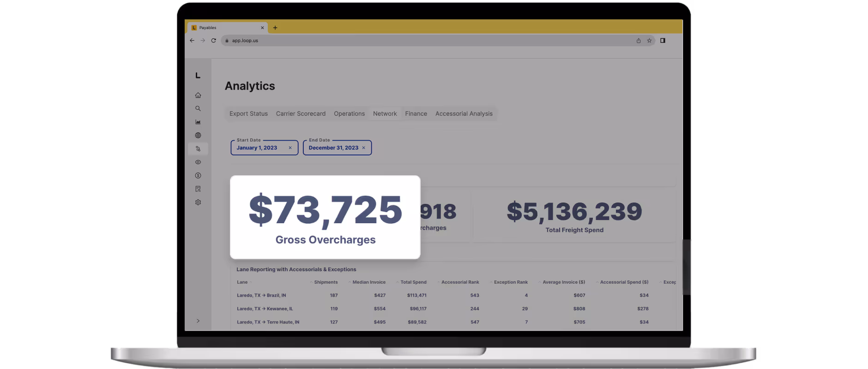The image size is (868, 369).
Task: Click the Laredo, TX → Brazil, IN lane
Action: click(x=261, y=296)
